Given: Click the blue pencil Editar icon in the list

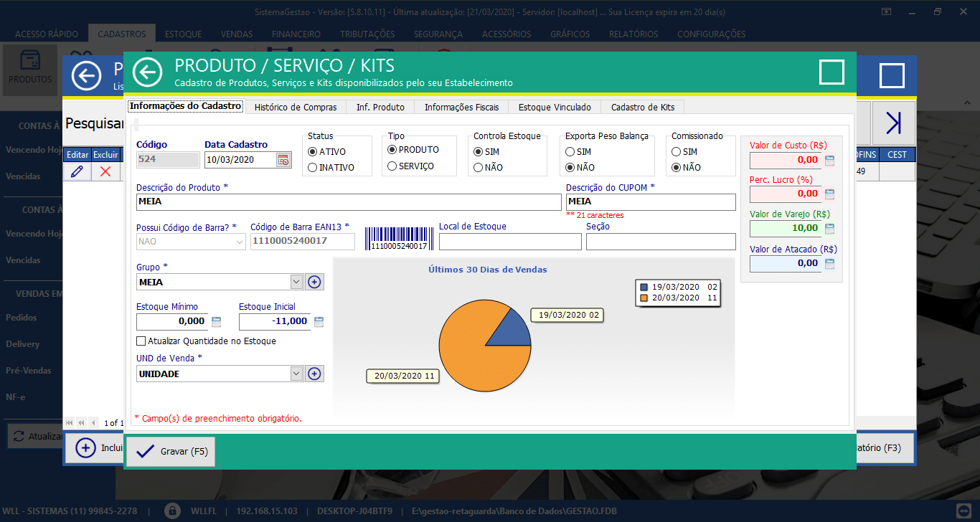Looking at the screenshot, I should pyautogui.click(x=77, y=171).
